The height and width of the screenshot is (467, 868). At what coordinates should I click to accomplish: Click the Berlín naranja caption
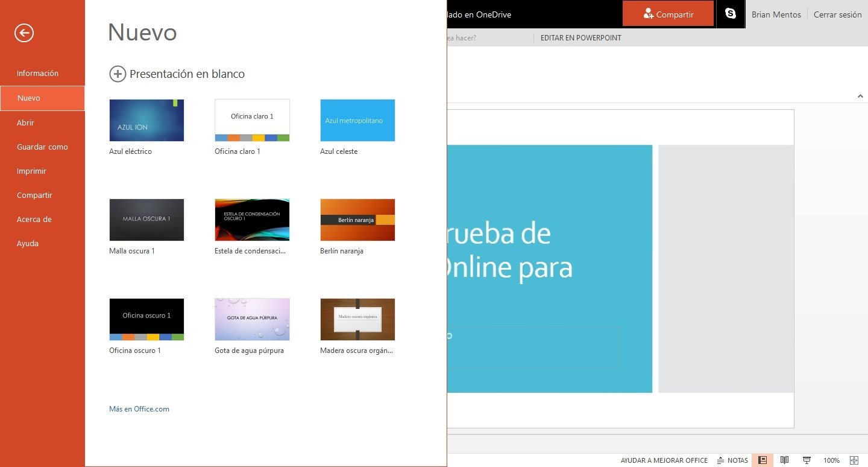point(342,251)
